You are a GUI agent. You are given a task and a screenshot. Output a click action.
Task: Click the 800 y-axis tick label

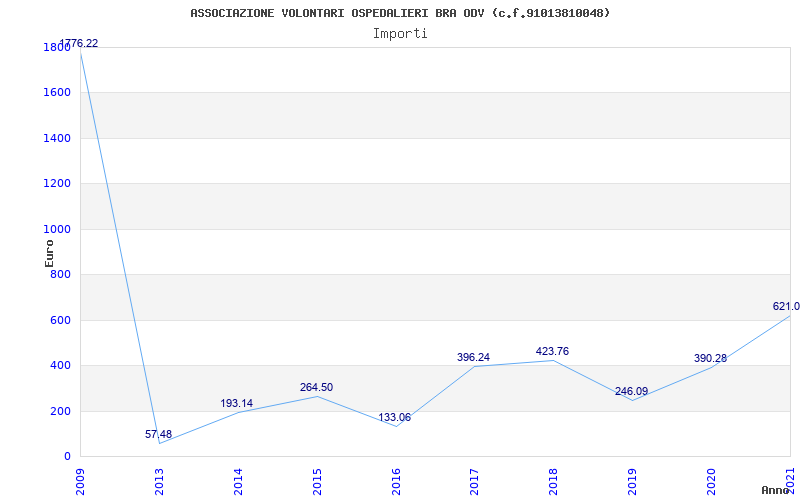(x=61, y=275)
